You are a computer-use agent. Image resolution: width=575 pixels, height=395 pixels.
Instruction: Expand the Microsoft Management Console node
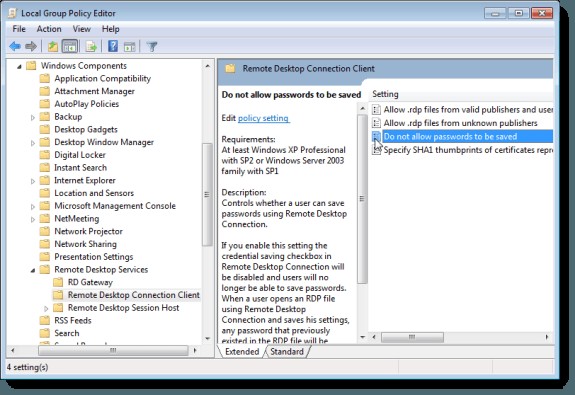tap(33, 206)
